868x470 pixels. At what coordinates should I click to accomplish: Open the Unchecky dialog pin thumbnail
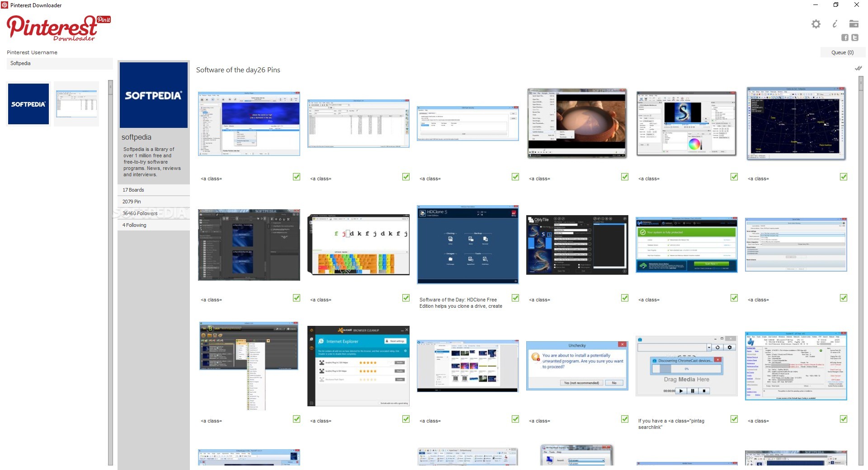[577, 366]
